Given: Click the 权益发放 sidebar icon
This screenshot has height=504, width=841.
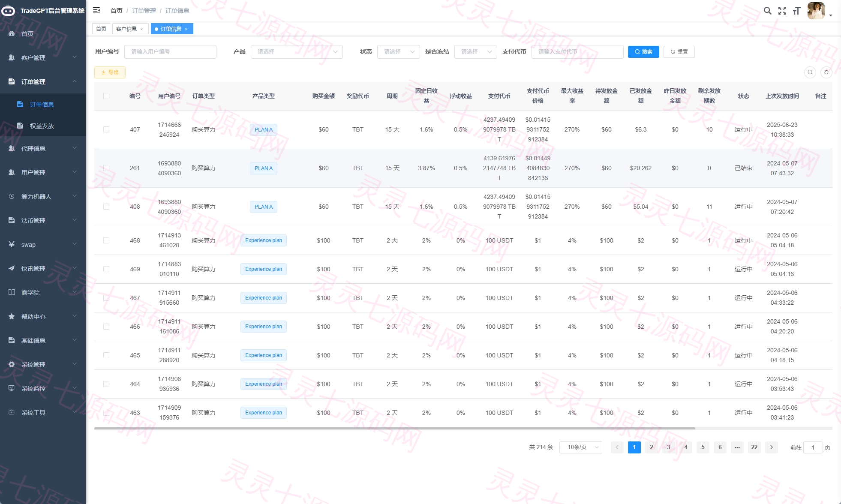Looking at the screenshot, I should pyautogui.click(x=20, y=126).
